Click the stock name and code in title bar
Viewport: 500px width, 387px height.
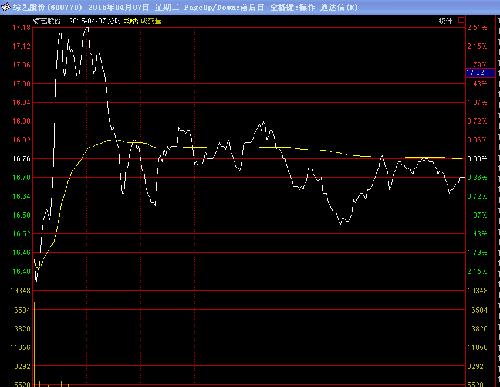pyautogui.click(x=48, y=7)
